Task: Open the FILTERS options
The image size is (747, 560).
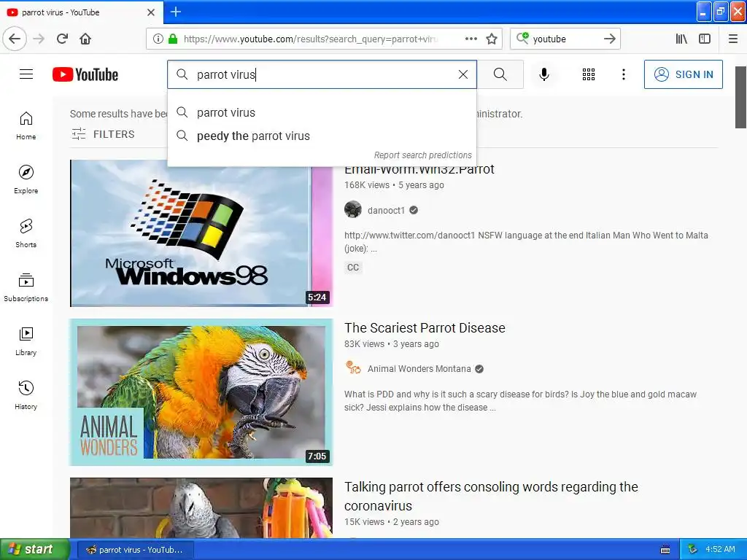Action: click(x=104, y=134)
